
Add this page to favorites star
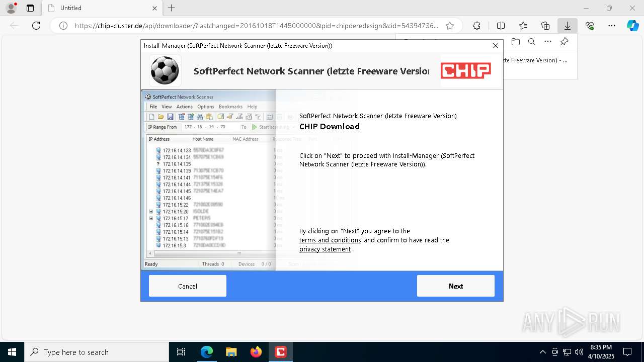point(450,26)
